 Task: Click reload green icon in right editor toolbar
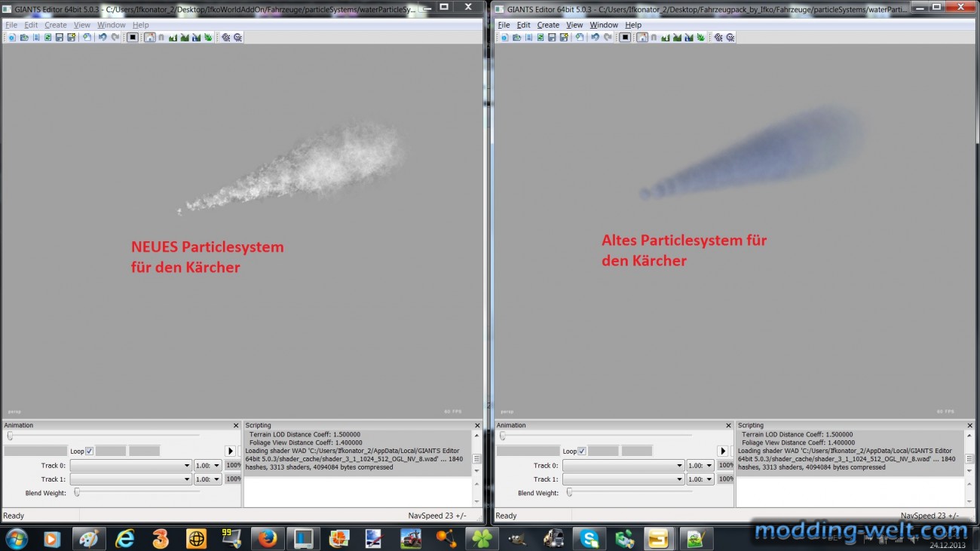[x=541, y=37]
